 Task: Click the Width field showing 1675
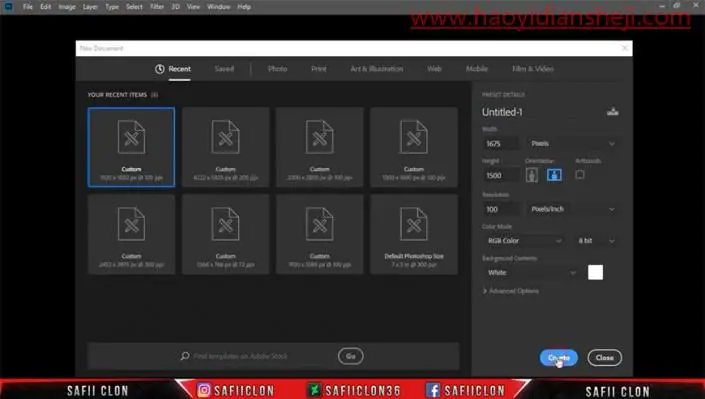(x=501, y=143)
